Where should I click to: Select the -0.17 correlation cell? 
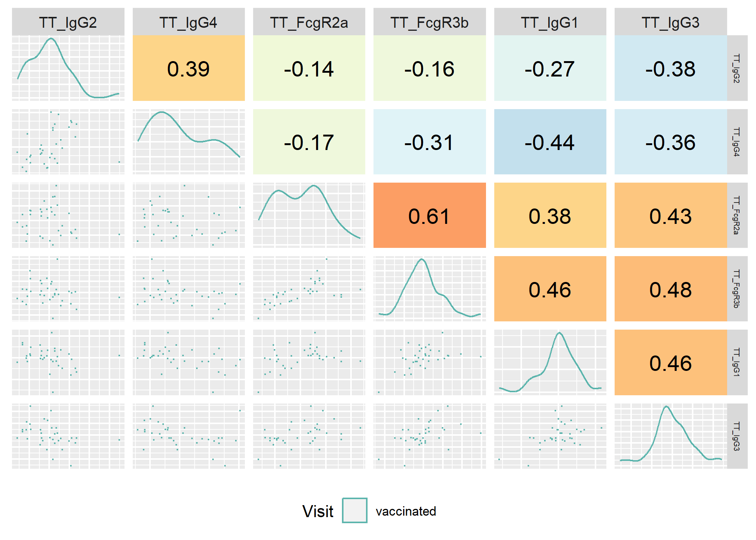309,142
